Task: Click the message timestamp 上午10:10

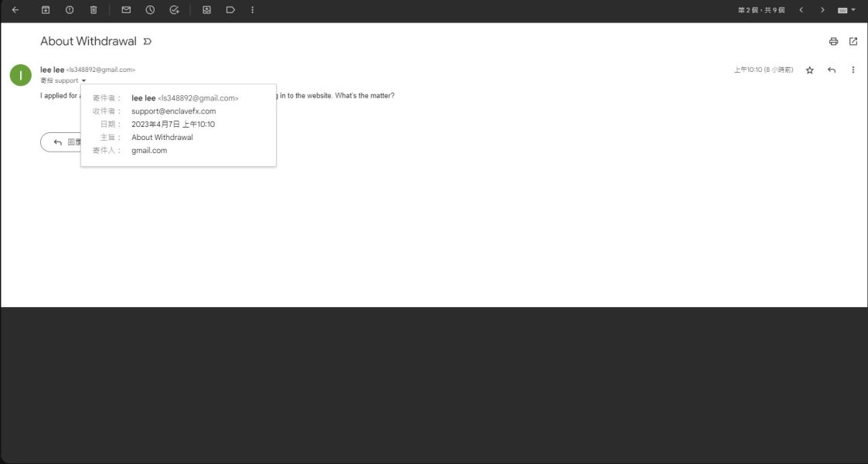Action: [x=764, y=70]
